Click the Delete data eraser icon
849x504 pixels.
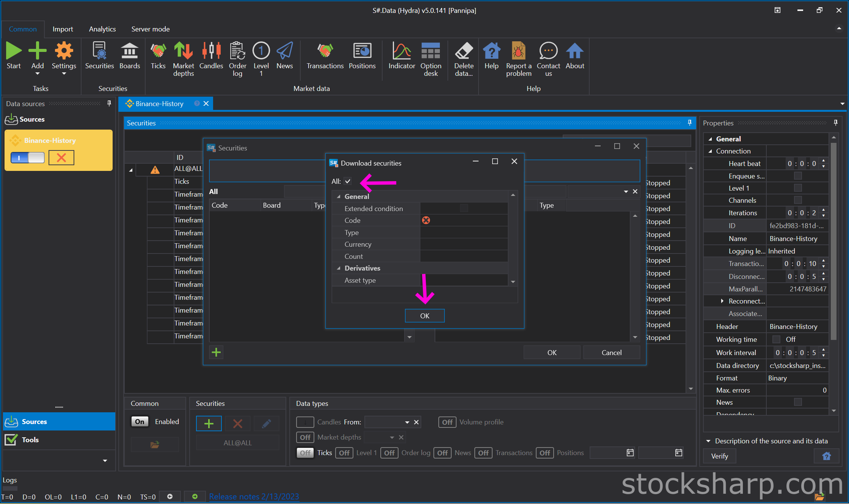click(463, 51)
